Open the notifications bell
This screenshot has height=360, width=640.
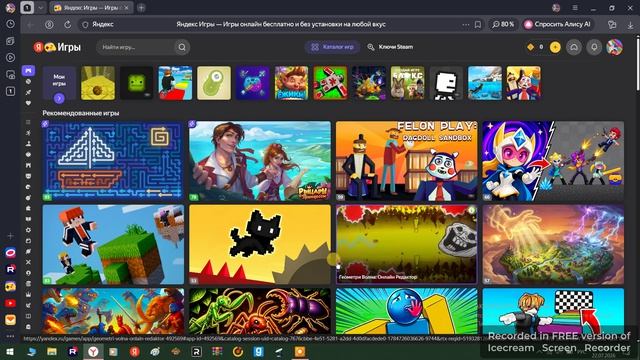click(x=594, y=47)
